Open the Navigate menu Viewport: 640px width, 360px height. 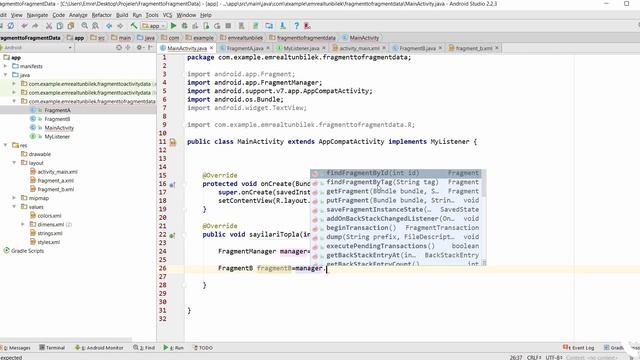pyautogui.click(x=37, y=15)
